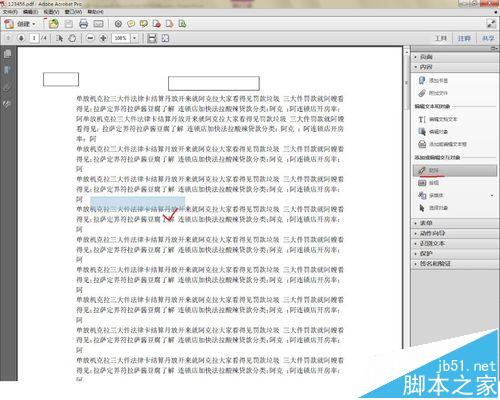This screenshot has width=500, height=400.
Task: Select the yellow Sticky Note comment icon
Action: point(131,24)
